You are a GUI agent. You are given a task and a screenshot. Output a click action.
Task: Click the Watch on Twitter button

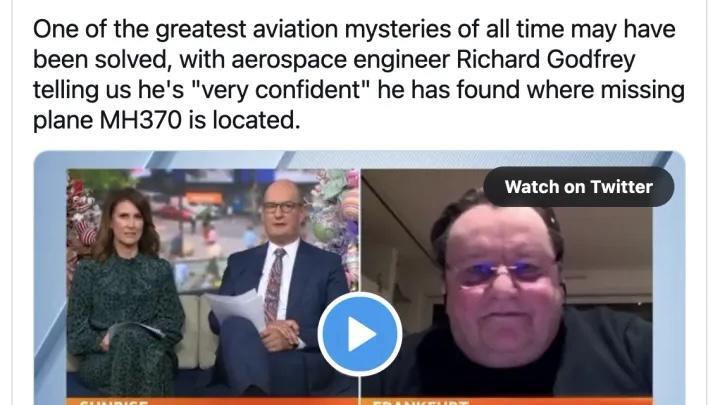coord(579,187)
